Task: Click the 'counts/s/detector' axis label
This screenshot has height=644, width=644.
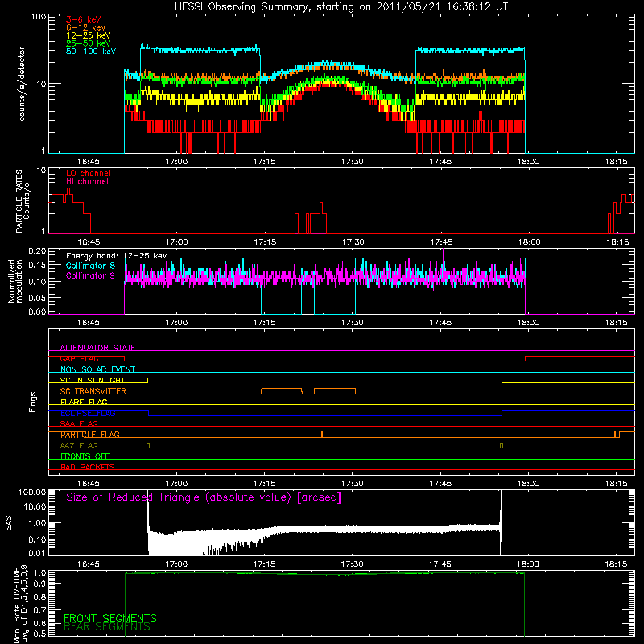Action: pyautogui.click(x=22, y=84)
